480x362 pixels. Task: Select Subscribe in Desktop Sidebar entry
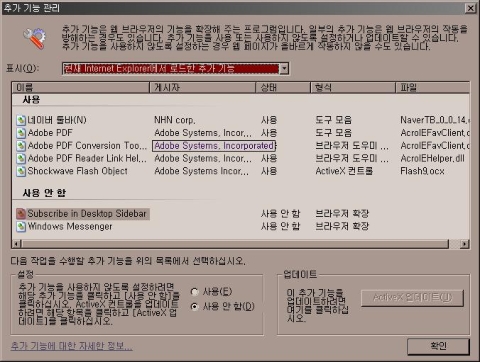[x=87, y=214]
